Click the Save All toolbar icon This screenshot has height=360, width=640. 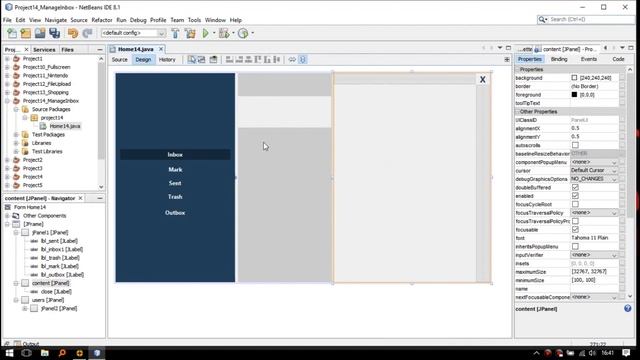tap(54, 33)
